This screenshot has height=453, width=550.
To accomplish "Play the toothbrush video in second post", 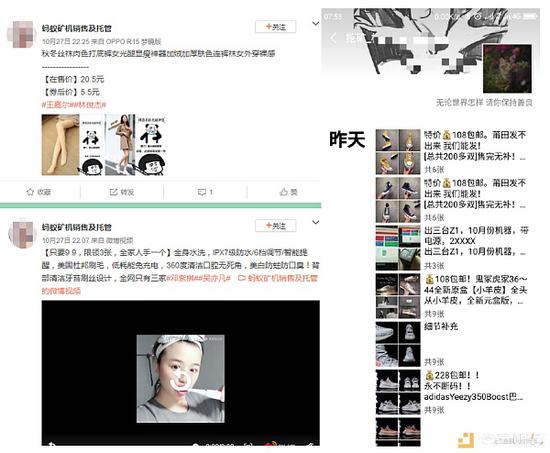I will point(181,373).
